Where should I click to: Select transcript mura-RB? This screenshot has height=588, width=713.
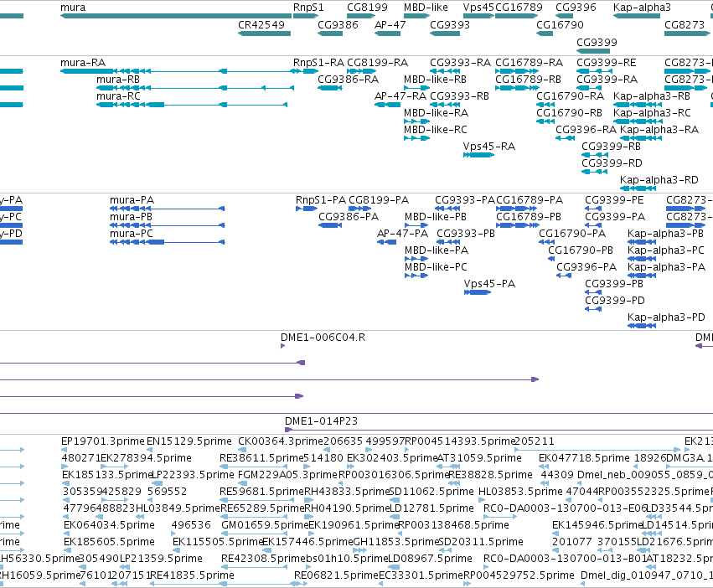click(x=195, y=88)
